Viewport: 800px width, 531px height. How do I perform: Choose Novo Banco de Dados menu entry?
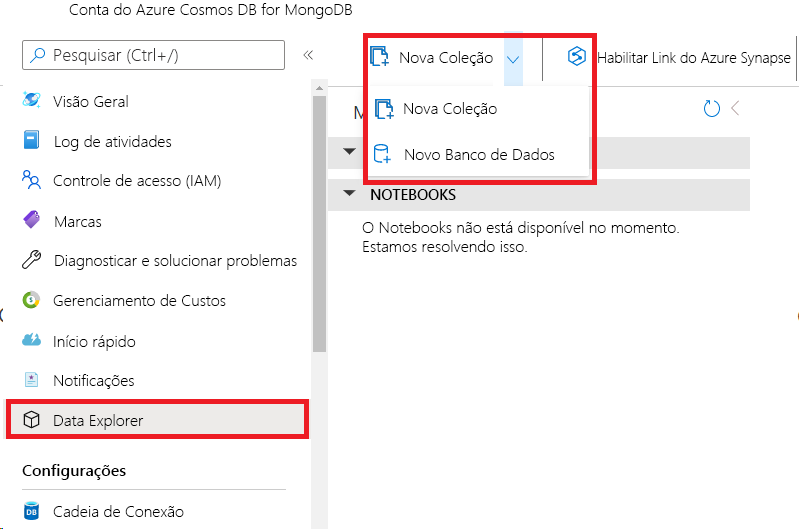coord(478,155)
